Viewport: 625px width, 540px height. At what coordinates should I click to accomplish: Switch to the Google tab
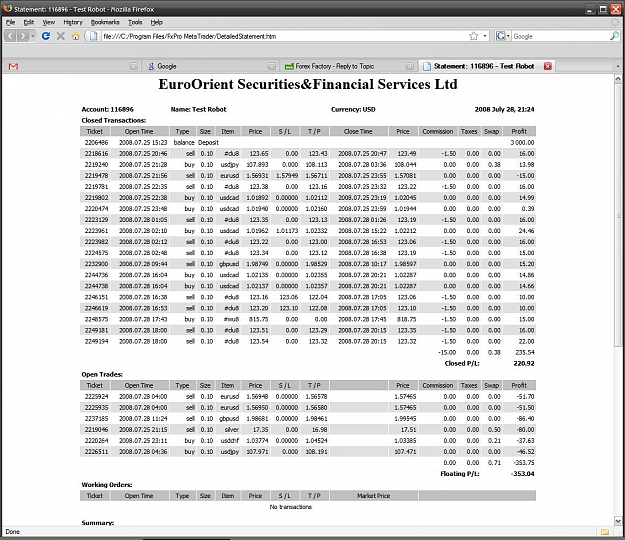click(x=210, y=67)
